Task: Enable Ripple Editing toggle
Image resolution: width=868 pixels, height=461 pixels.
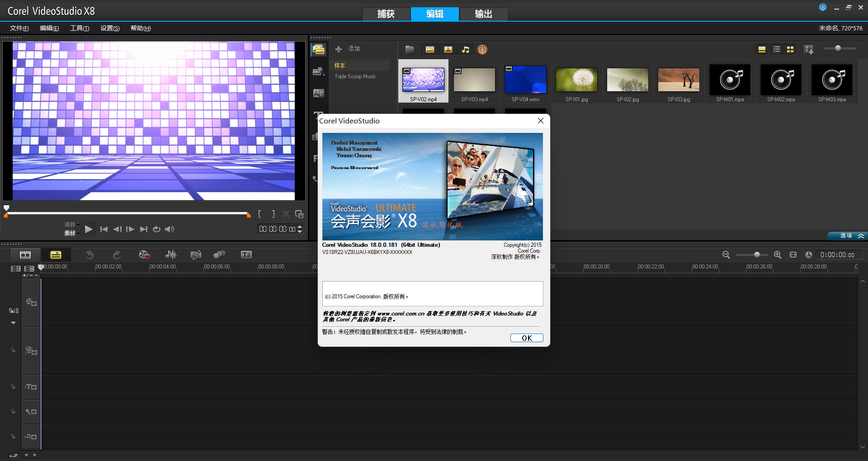Action: (x=14, y=310)
